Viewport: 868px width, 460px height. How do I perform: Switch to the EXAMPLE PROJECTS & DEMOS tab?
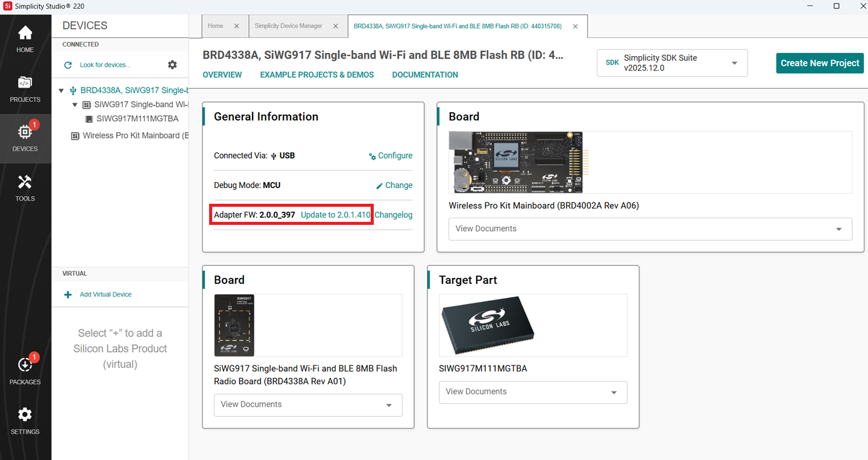click(317, 75)
